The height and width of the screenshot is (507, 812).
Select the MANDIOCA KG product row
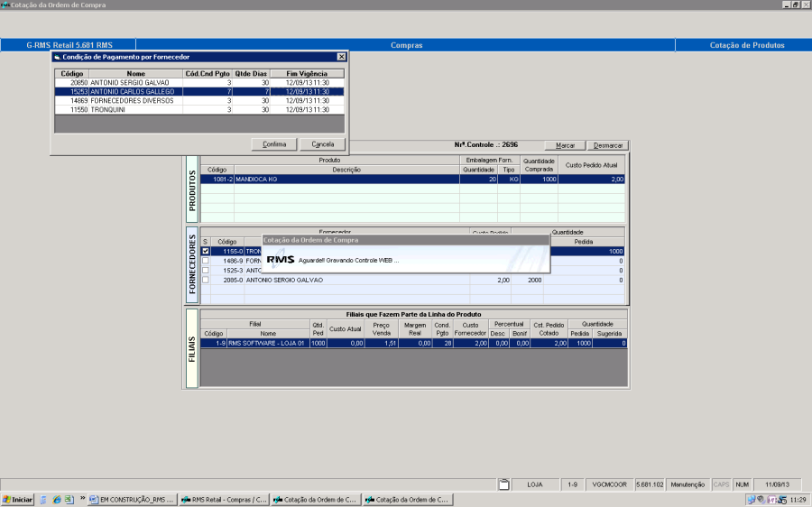tap(412, 180)
